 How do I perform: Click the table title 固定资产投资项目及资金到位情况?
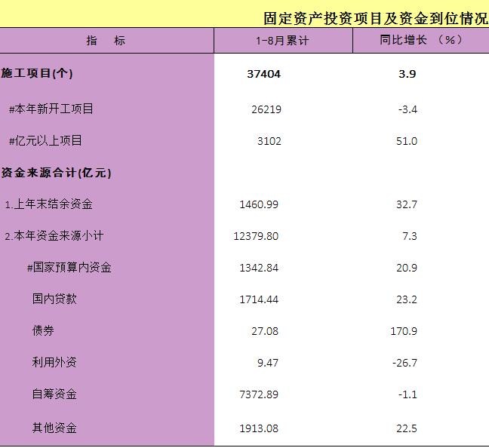376,18
